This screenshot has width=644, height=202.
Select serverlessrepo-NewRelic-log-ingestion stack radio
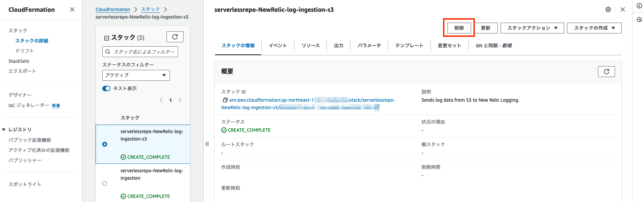click(x=105, y=183)
